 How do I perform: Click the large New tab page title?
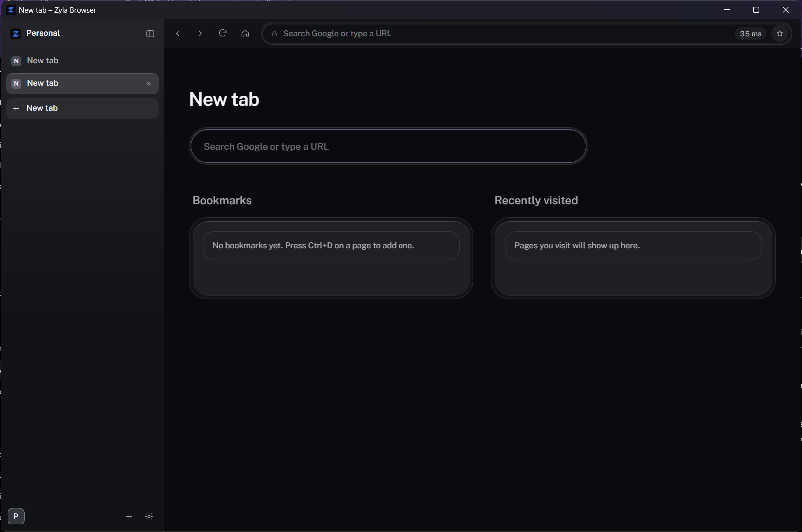coord(224,99)
